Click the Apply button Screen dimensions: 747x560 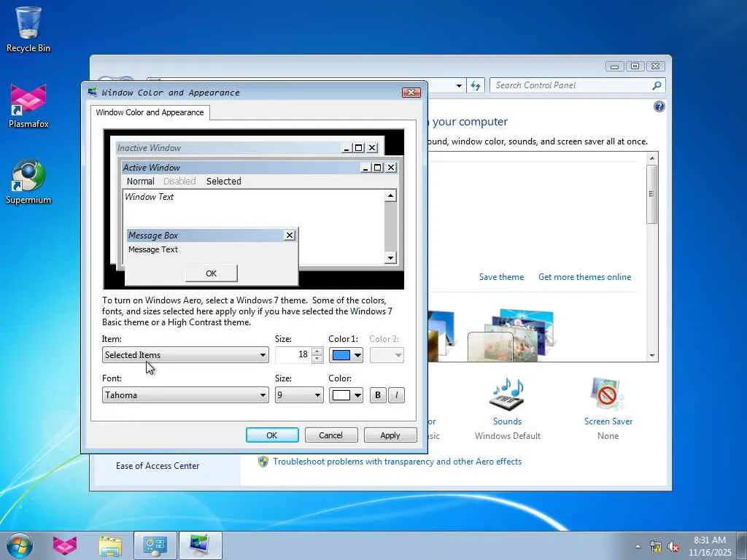tap(390, 435)
